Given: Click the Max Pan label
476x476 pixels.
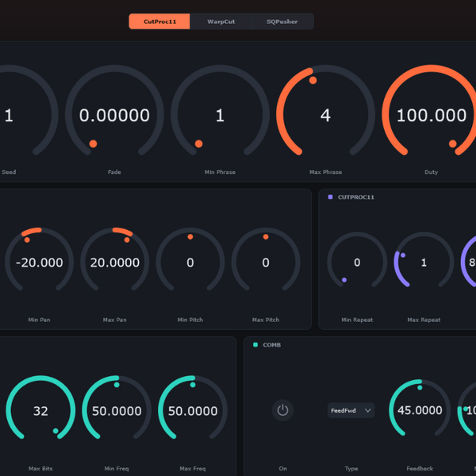Looking at the screenshot, I should coord(115,320).
